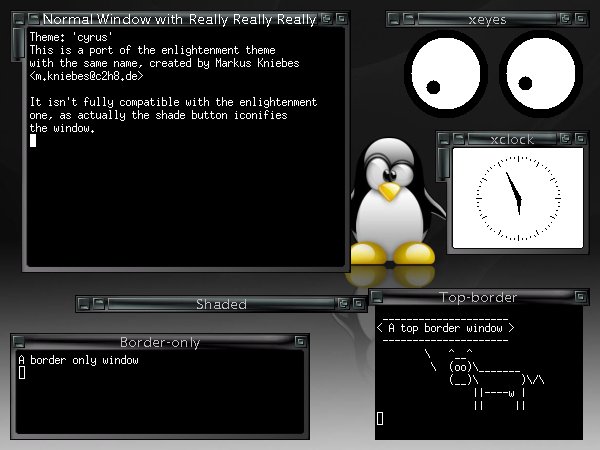Click the "A border only window" text
Viewport: 600px width, 450px height.
pos(78,360)
